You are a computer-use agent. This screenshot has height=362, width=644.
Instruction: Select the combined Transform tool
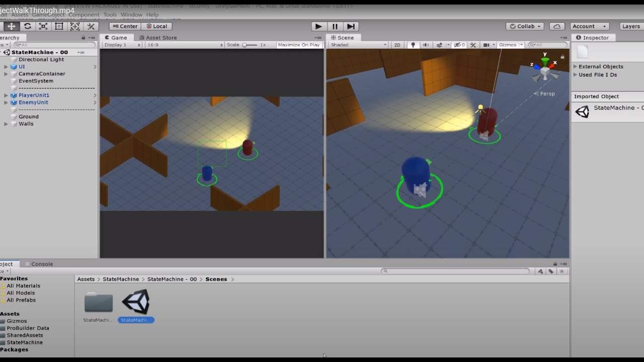coord(75,26)
